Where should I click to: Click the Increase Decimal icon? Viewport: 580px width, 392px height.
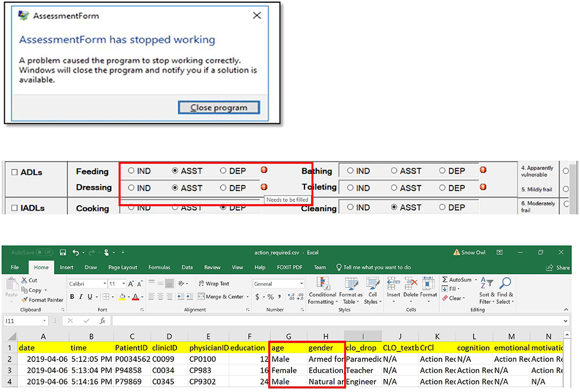(291, 297)
